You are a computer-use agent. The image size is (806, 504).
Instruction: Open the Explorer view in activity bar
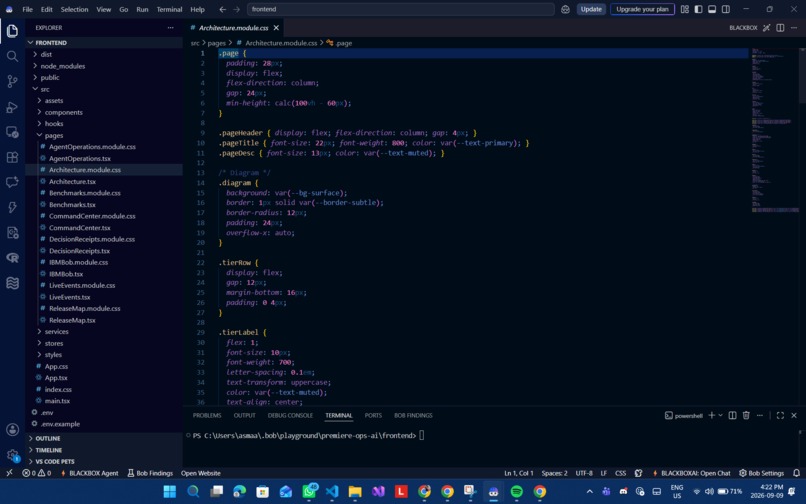tap(12, 31)
